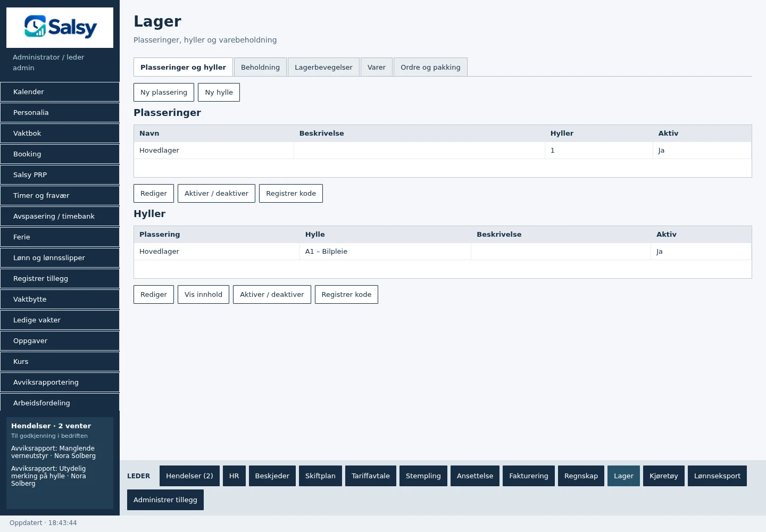Open the Vaktbytte page
The width and height of the screenshot is (766, 532).
(60, 299)
